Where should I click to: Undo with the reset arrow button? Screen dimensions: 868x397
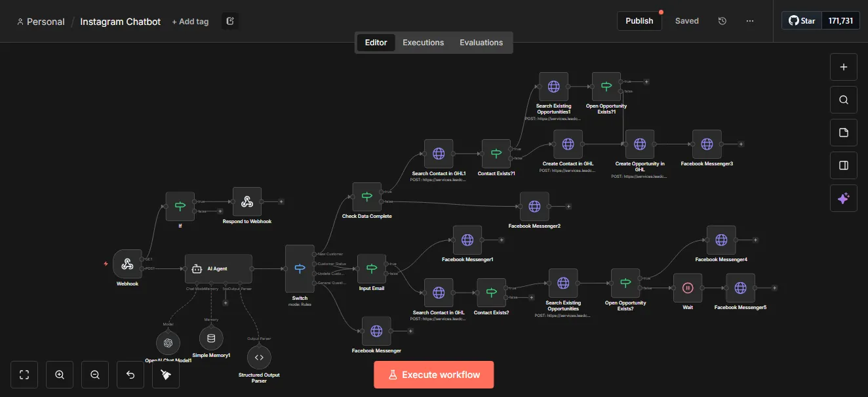click(x=130, y=375)
